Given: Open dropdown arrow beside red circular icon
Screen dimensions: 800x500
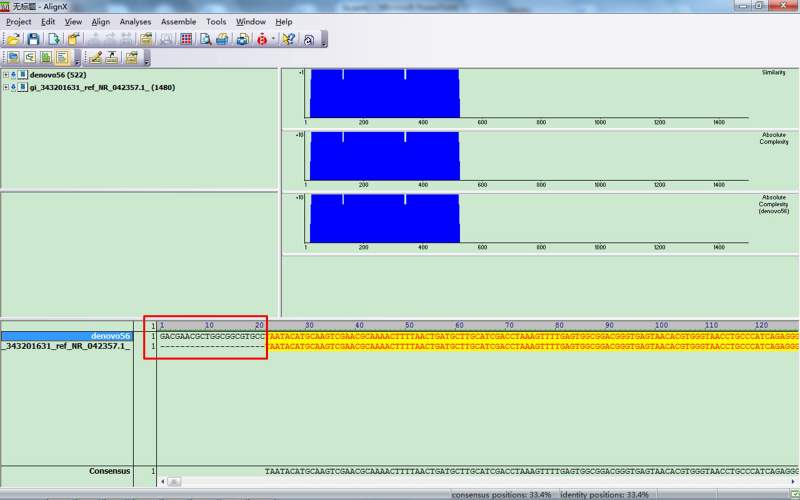Looking at the screenshot, I should tap(273, 39).
